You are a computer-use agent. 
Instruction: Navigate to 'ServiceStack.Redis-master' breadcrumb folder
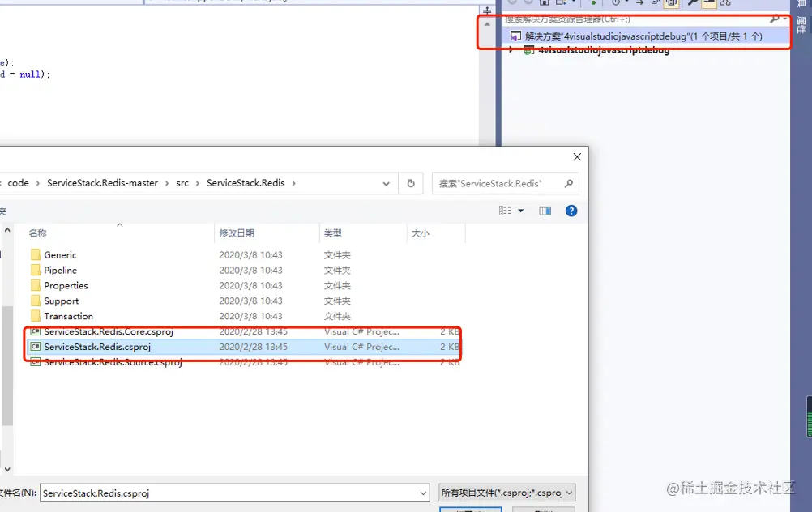click(x=103, y=183)
